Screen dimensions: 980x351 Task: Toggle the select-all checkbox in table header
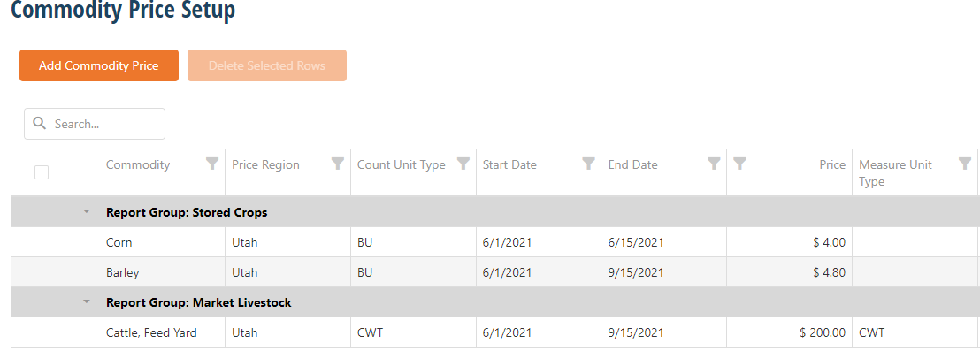coord(42,172)
